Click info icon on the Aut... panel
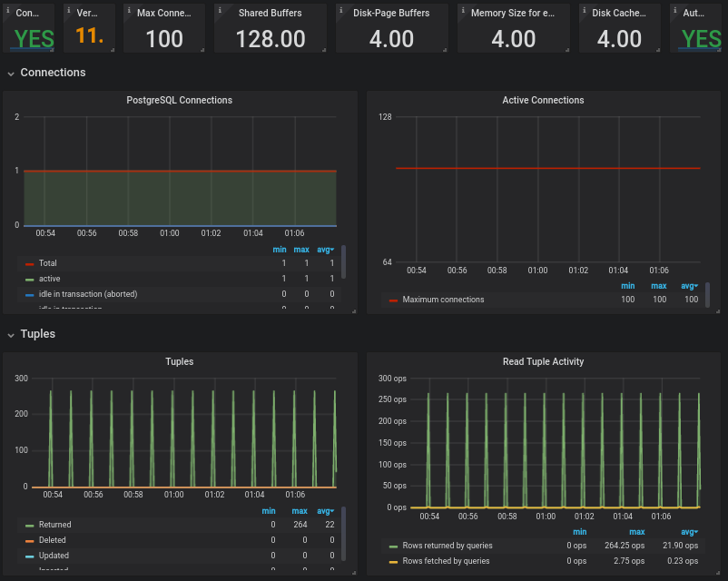Viewport: 728px width, 581px height. pos(674,8)
